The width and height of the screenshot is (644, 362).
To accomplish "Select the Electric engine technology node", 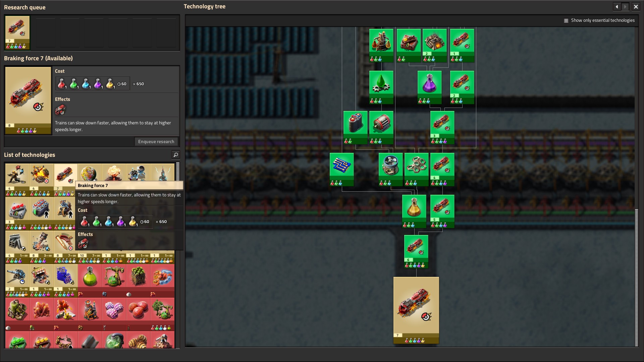I will [381, 128].
